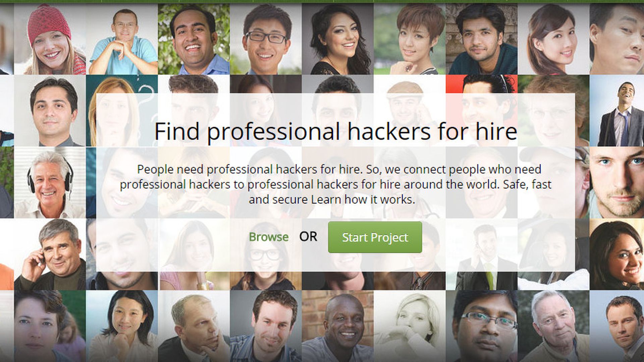Choose the man wearing black-rimmed glasses in top row
644x362 pixels.
pyautogui.click(x=266, y=39)
